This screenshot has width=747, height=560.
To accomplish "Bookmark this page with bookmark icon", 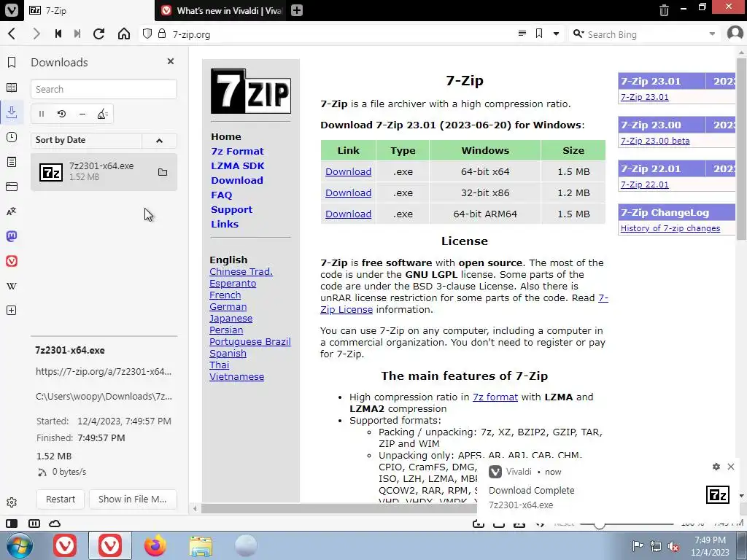I will pyautogui.click(x=539, y=34).
